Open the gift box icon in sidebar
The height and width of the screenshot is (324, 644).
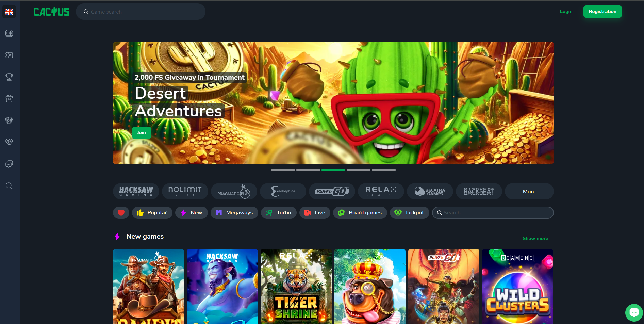point(9,99)
